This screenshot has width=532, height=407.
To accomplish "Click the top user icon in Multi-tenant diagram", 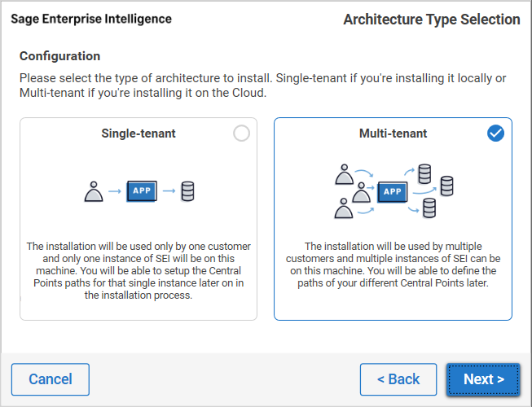I will point(345,173).
